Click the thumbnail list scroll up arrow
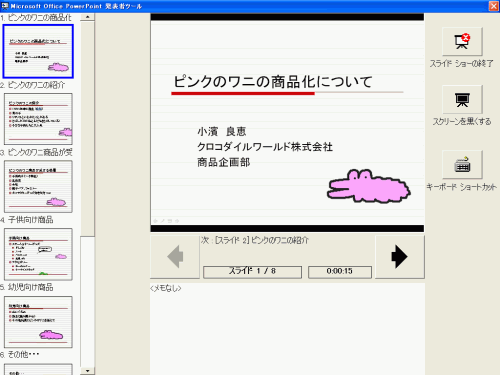 click(x=88, y=17)
